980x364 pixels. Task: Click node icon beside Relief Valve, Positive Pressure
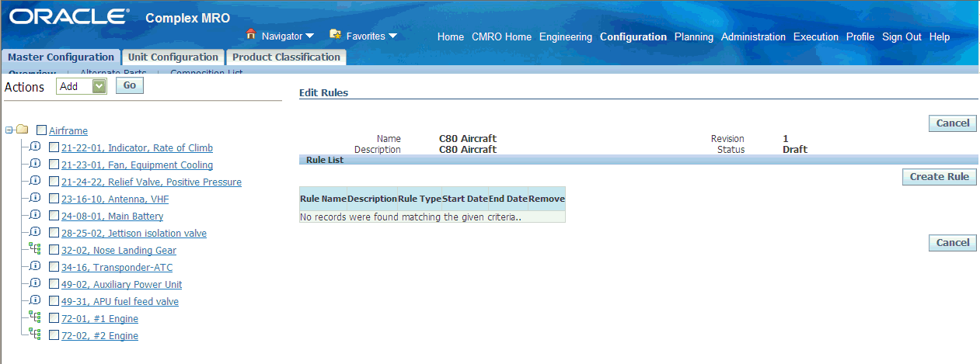[x=35, y=181]
